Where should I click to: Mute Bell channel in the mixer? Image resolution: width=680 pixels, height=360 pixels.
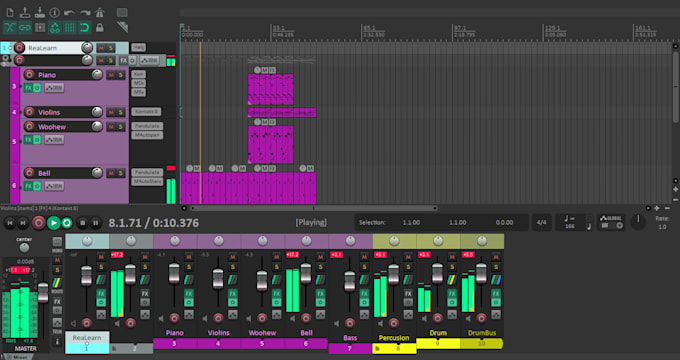point(320,257)
